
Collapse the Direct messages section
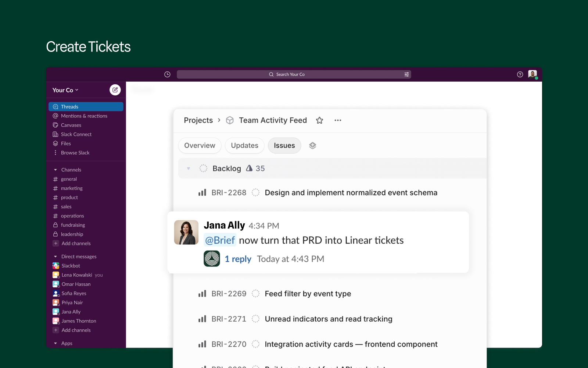tap(55, 257)
